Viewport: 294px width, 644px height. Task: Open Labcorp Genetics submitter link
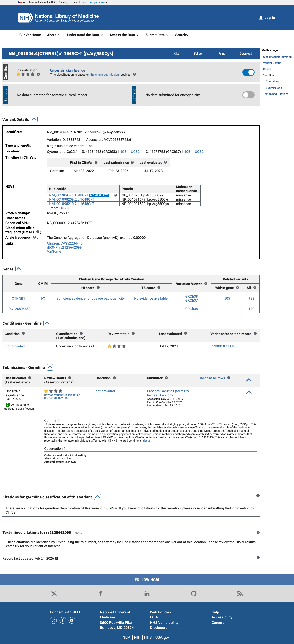[168, 393]
